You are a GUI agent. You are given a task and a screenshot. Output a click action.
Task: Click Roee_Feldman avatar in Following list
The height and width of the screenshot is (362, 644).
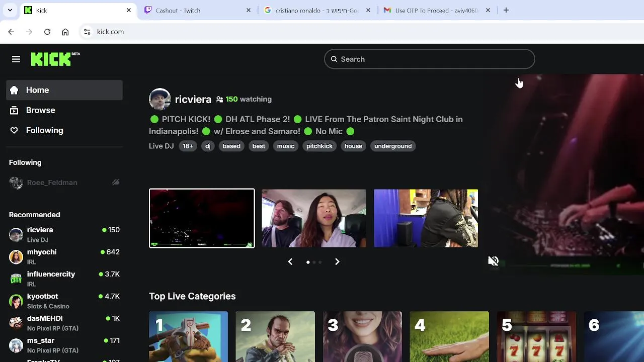pos(16,183)
